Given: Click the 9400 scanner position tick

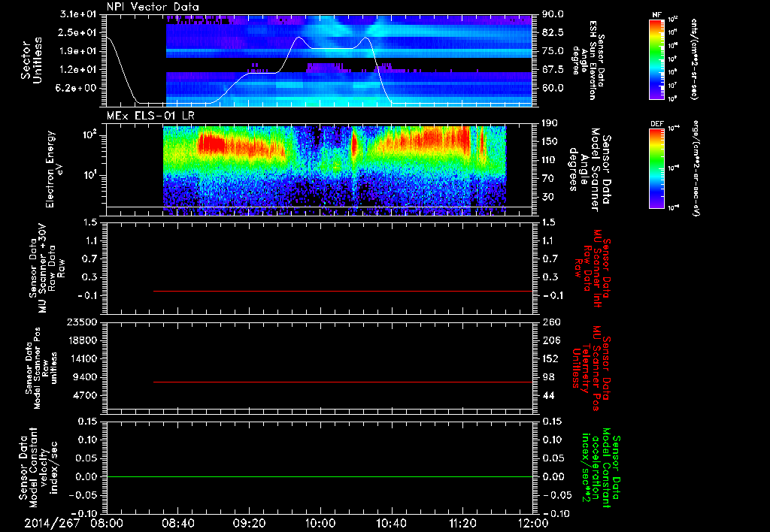Looking at the screenshot, I should (x=84, y=377).
